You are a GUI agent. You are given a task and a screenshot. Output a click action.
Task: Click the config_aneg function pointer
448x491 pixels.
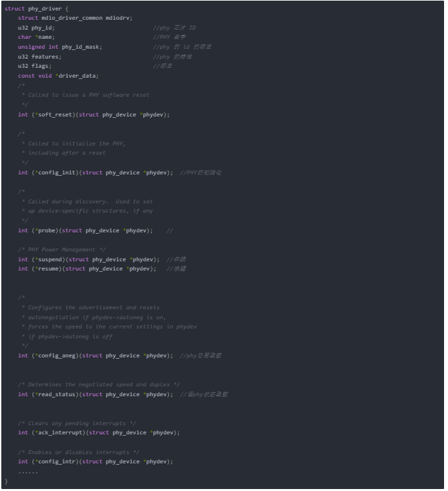[57, 355]
